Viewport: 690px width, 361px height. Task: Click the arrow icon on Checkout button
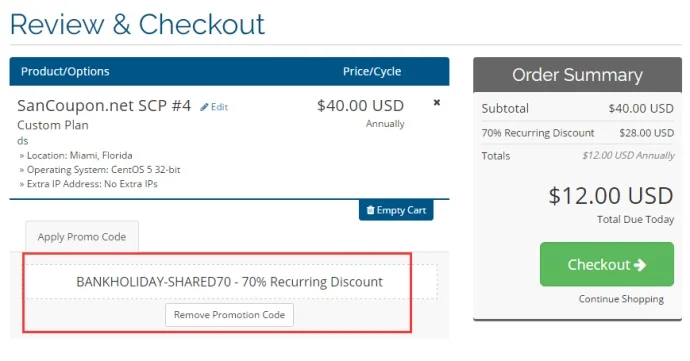tap(640, 265)
